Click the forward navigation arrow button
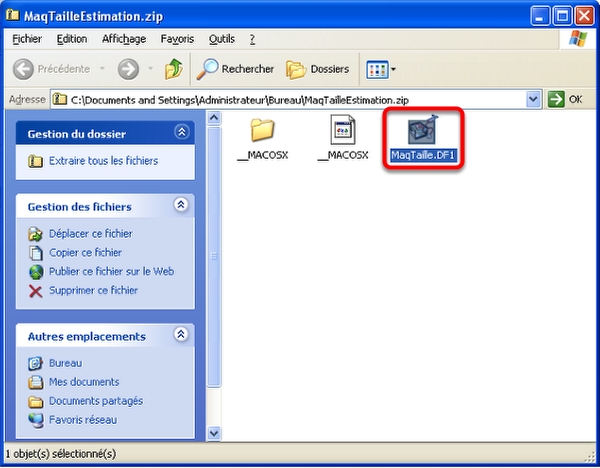The image size is (600, 468). [128, 69]
